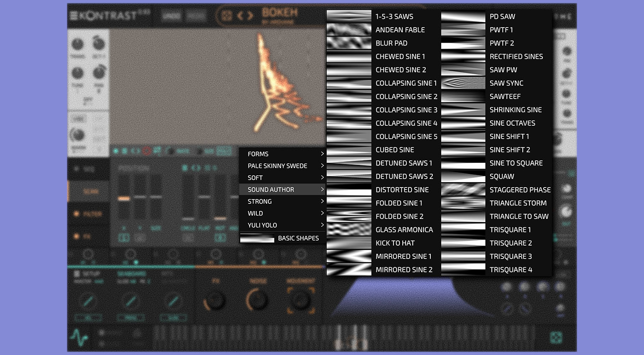Viewport: 644px width, 355px height.
Task: Go to next preset with right arrow
Action: 250,16
